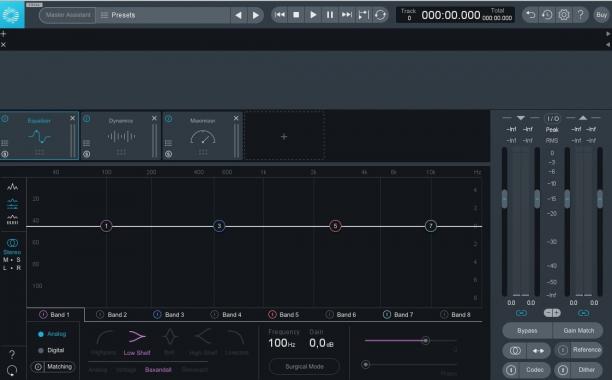
Task: Choose the Bell filter shape
Action: coord(169,342)
